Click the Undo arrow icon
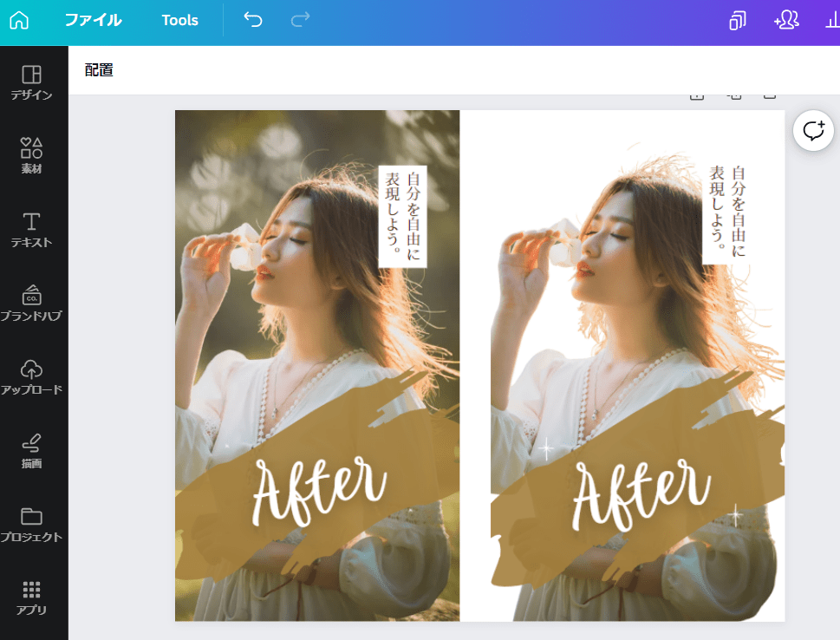 (x=251, y=21)
